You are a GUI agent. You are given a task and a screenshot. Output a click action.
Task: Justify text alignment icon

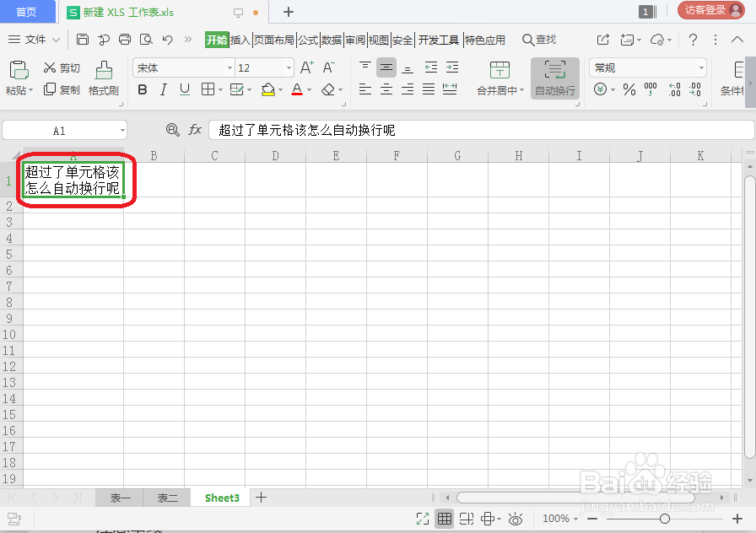pos(429,89)
